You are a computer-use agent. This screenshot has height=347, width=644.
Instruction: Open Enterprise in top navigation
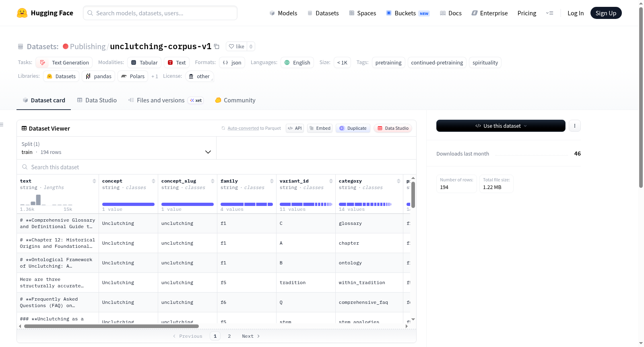489,13
